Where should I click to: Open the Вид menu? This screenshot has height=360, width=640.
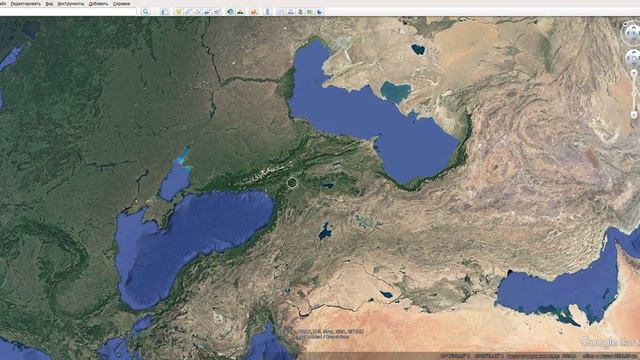pyautogui.click(x=49, y=3)
